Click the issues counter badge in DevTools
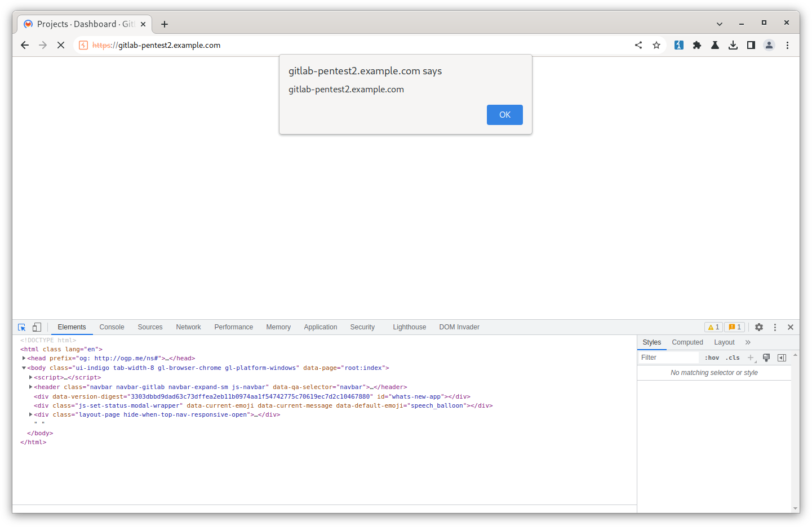Screen dimensions: 812x527 pos(735,327)
